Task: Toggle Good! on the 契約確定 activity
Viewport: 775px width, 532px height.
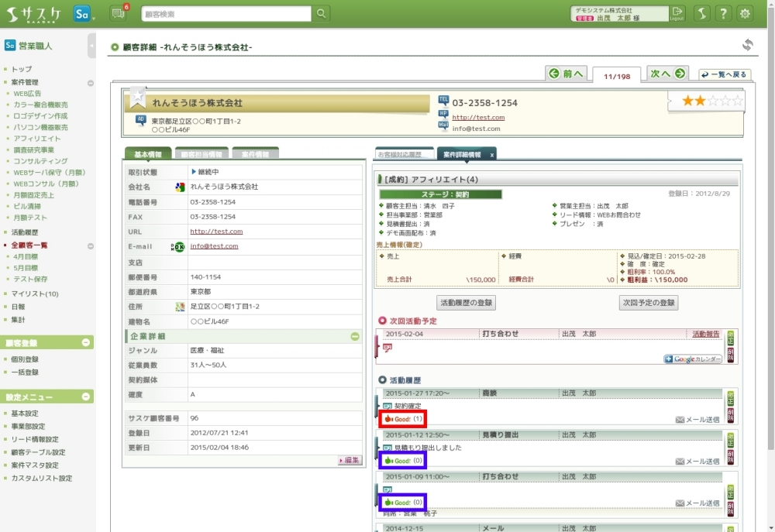Action: 402,419
